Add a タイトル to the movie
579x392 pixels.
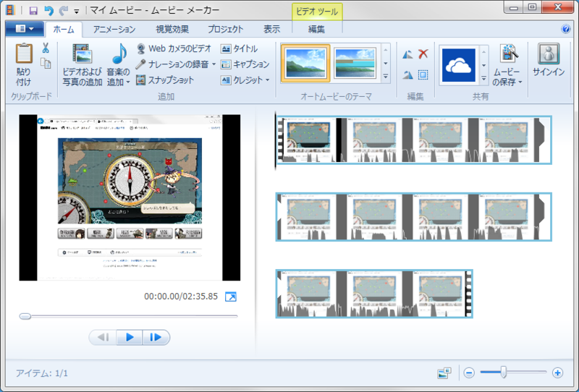[240, 48]
